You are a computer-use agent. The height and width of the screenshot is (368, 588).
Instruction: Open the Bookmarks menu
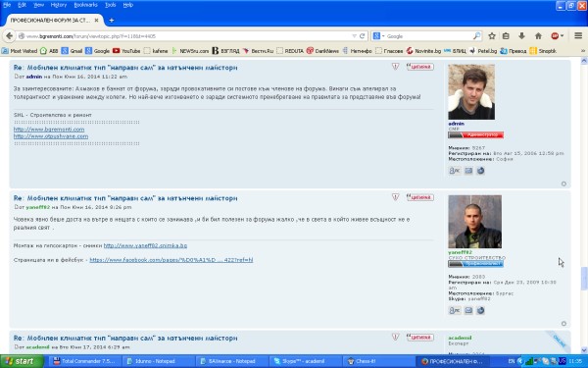coord(85,5)
